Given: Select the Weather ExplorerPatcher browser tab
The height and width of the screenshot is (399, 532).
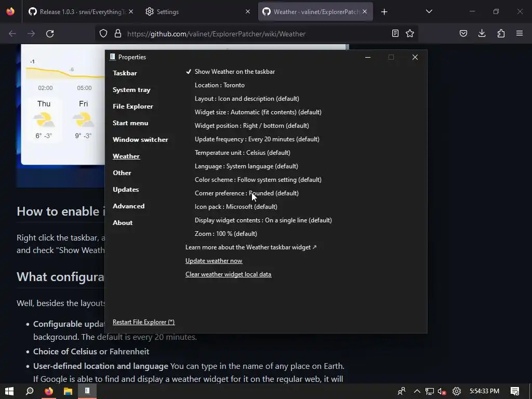Looking at the screenshot, I should [x=315, y=11].
